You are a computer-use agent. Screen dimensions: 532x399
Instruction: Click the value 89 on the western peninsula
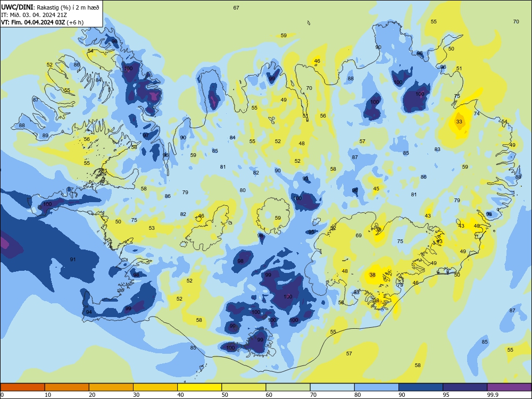pos(45,136)
